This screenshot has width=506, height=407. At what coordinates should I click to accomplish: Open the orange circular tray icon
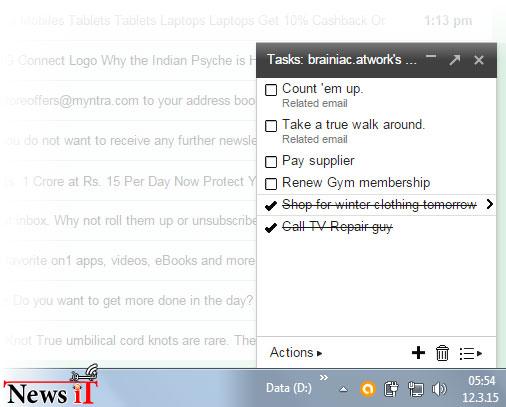click(x=368, y=389)
